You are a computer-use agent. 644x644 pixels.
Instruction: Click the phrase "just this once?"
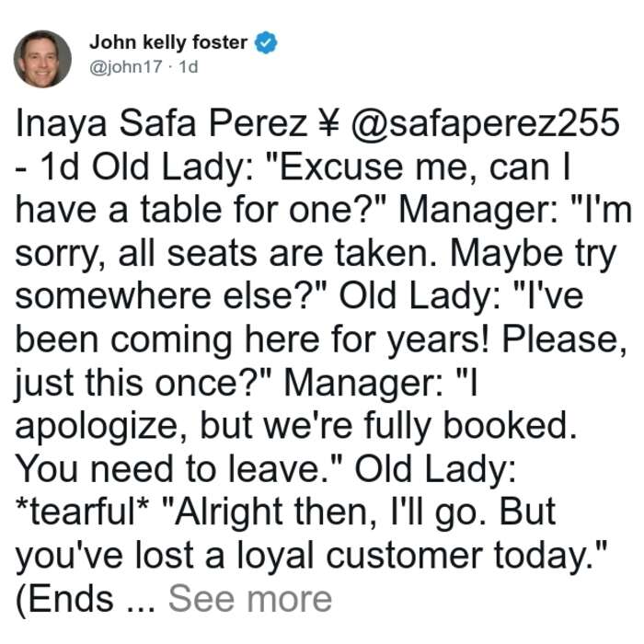pyautogui.click(x=144, y=384)
